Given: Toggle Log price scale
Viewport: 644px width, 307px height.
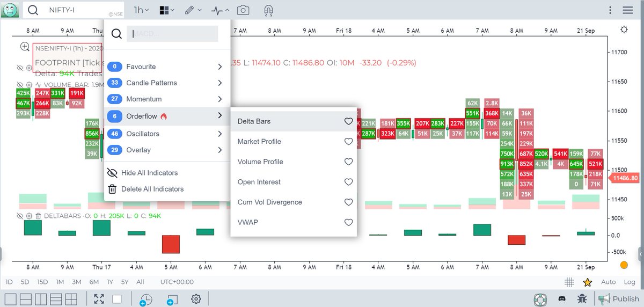Looking at the screenshot, I should (x=630, y=282).
